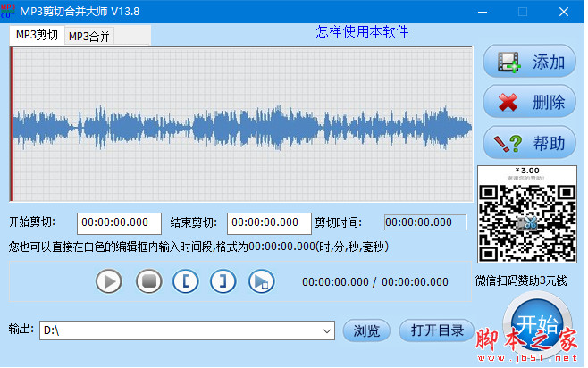Viewport: 588px width, 368px height.
Task: Focus the 结束剪切 time field
Action: coord(269,223)
